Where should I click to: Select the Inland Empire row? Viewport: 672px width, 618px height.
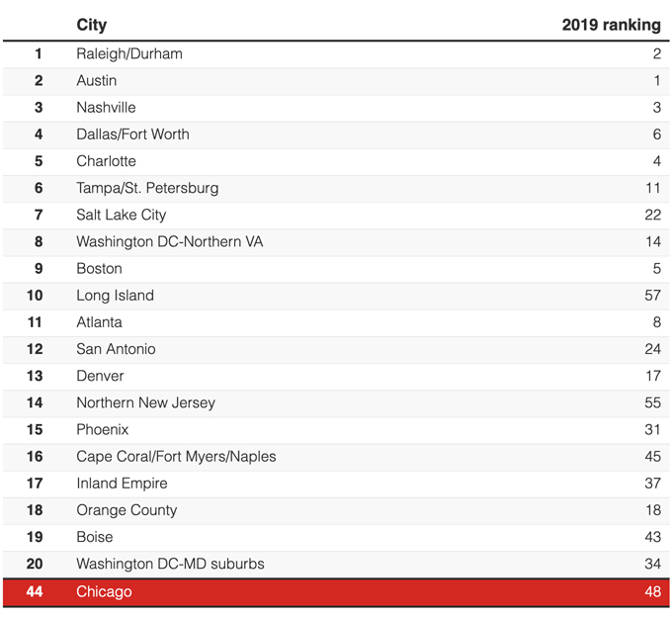point(122,484)
